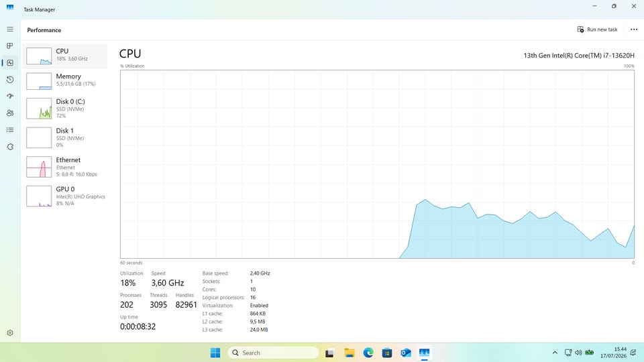Click the speed value 3,60 GHz
This screenshot has width=644, height=362.
tap(168, 283)
